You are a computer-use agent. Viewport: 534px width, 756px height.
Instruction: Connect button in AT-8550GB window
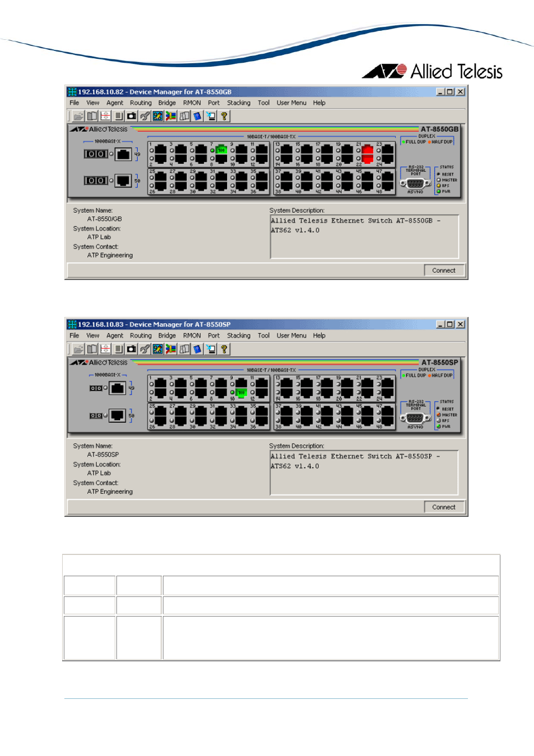tap(444, 270)
